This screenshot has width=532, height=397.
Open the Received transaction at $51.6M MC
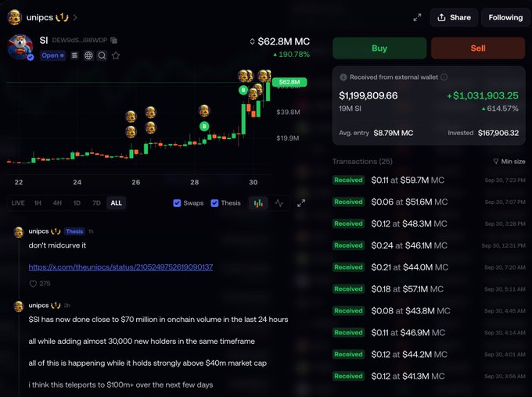(429, 202)
